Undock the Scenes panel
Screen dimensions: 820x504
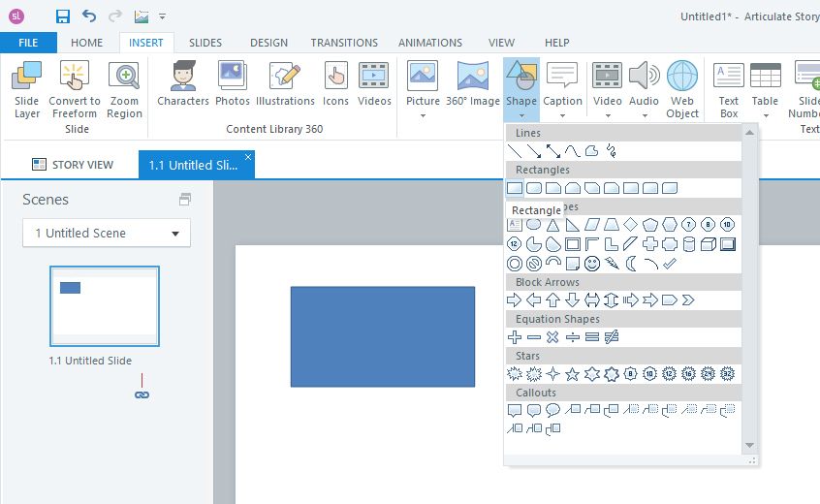pos(184,200)
